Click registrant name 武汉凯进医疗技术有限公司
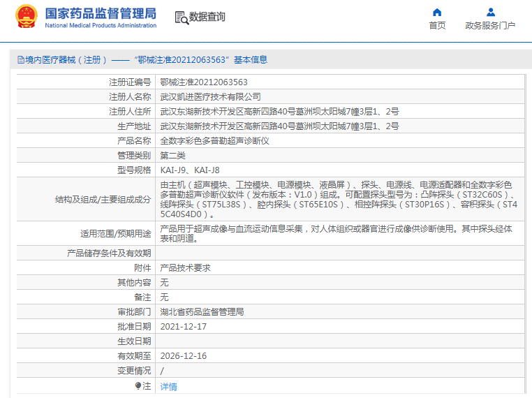Viewport: 532px width, 398px height. (210, 96)
